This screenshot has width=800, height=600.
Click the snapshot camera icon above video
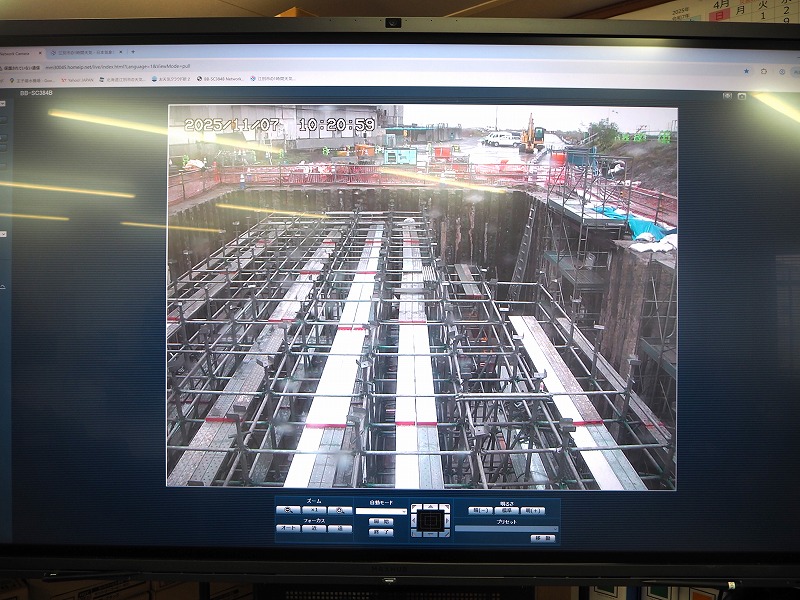tap(741, 96)
